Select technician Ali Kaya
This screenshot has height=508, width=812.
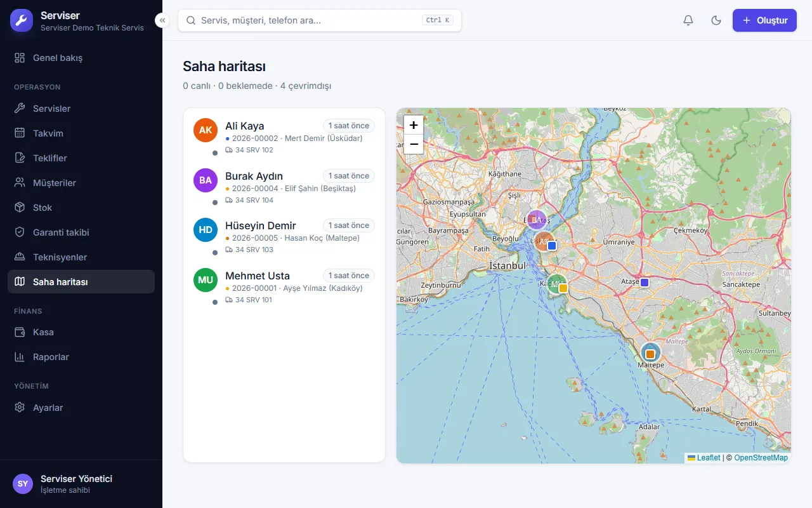coord(284,137)
